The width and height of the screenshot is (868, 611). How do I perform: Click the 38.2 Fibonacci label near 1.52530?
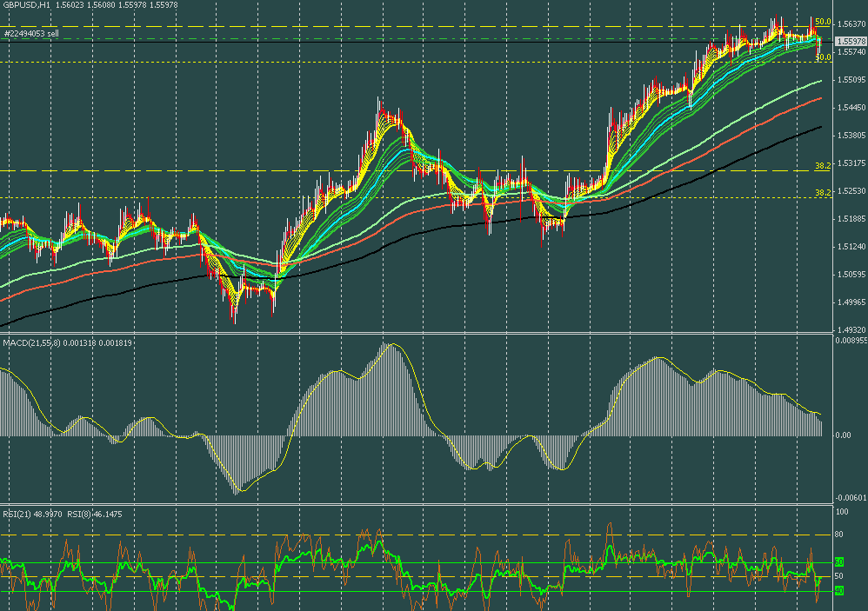[x=823, y=192]
